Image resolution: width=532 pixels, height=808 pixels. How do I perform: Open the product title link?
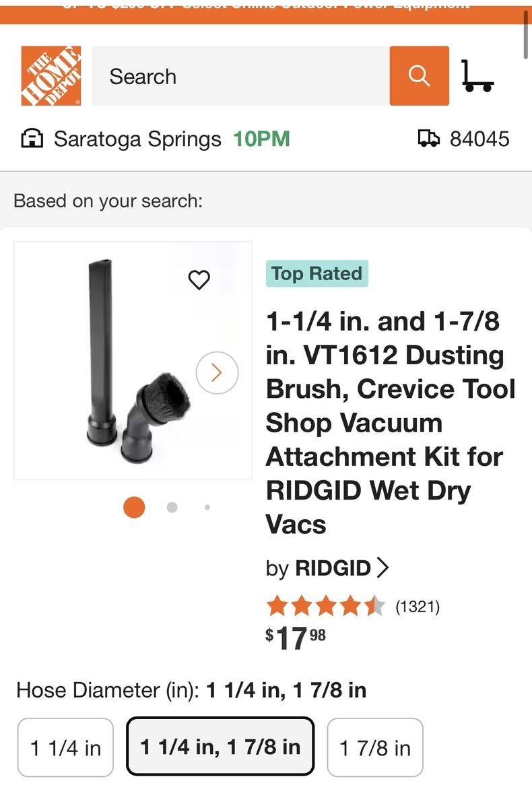391,423
